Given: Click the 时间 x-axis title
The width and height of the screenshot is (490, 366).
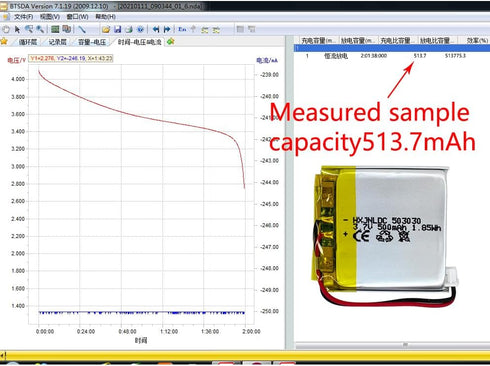Looking at the screenshot, I should pyautogui.click(x=141, y=340).
